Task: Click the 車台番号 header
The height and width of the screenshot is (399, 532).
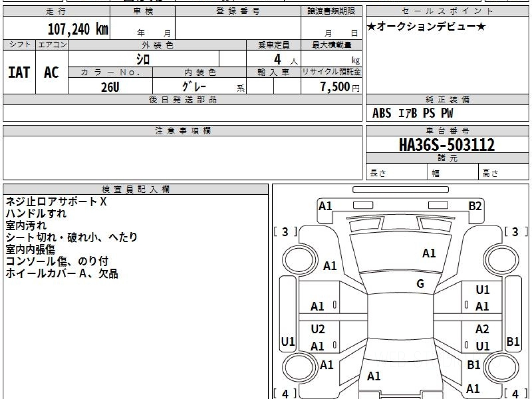Action: click(448, 131)
